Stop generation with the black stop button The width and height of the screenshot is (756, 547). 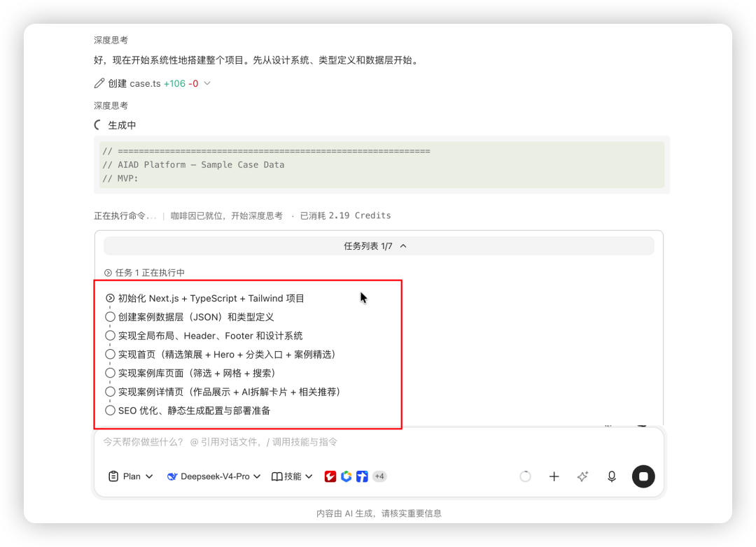tap(643, 476)
